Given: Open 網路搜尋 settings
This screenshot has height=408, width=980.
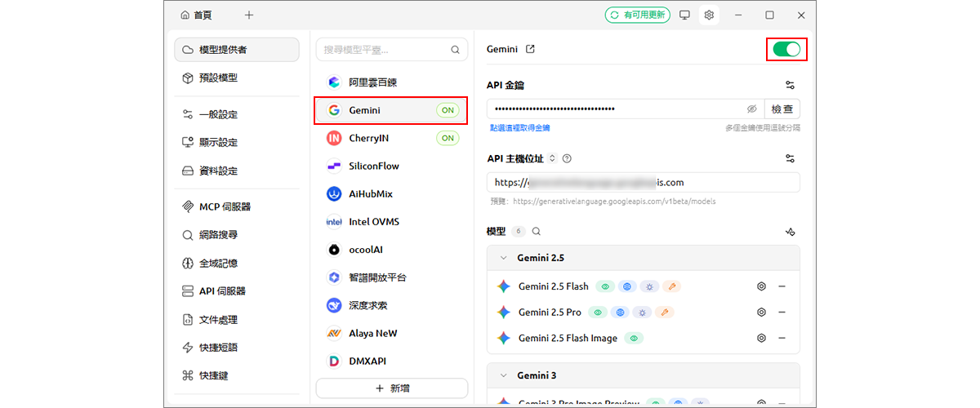Looking at the screenshot, I should (x=237, y=235).
